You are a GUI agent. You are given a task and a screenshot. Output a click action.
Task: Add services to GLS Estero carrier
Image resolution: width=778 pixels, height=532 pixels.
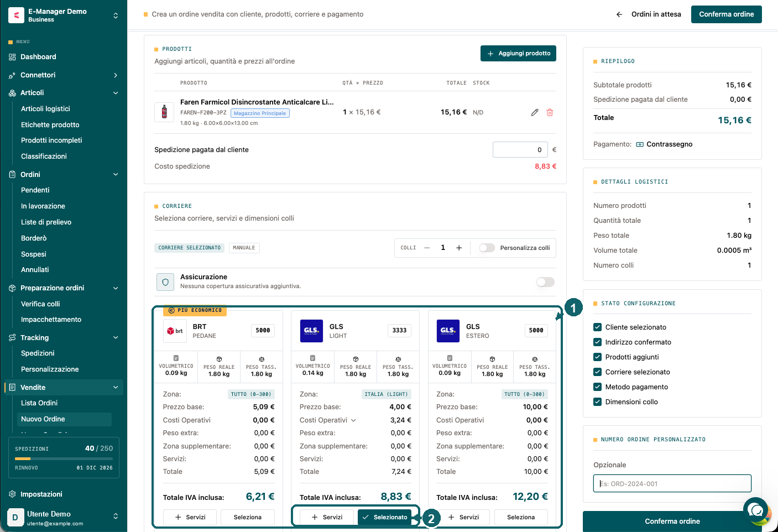point(463,517)
